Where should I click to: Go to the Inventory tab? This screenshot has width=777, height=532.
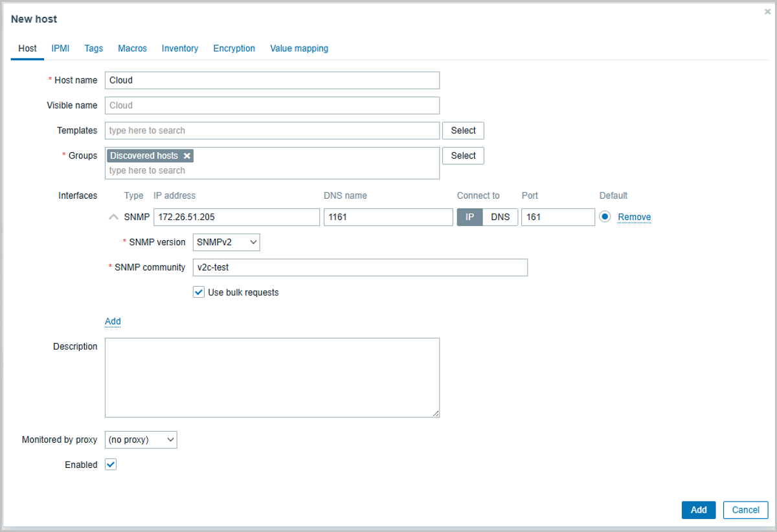(180, 49)
